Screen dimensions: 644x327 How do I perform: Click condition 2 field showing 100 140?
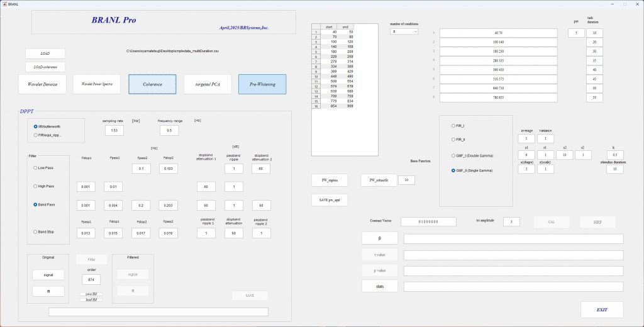point(499,42)
